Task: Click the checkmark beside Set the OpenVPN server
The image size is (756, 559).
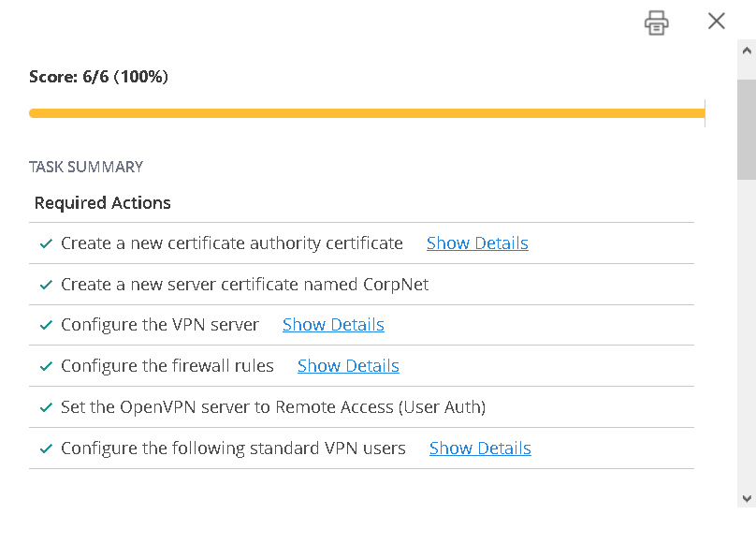Action: coord(46,407)
